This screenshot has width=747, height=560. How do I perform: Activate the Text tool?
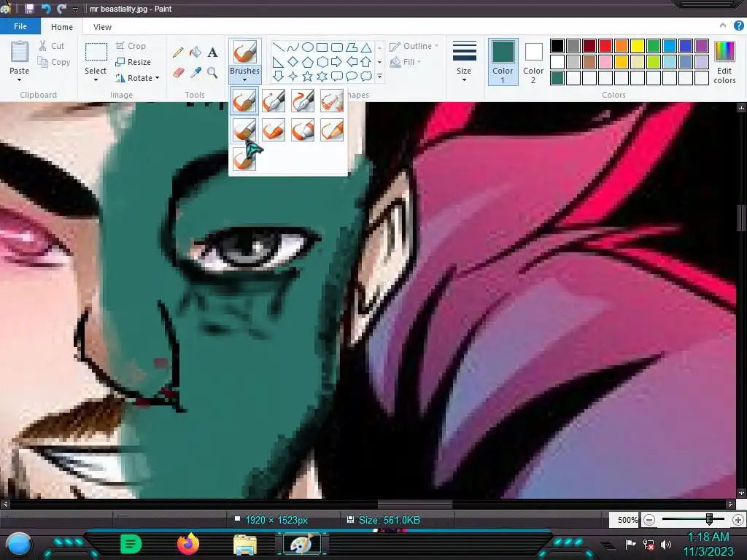coord(212,52)
